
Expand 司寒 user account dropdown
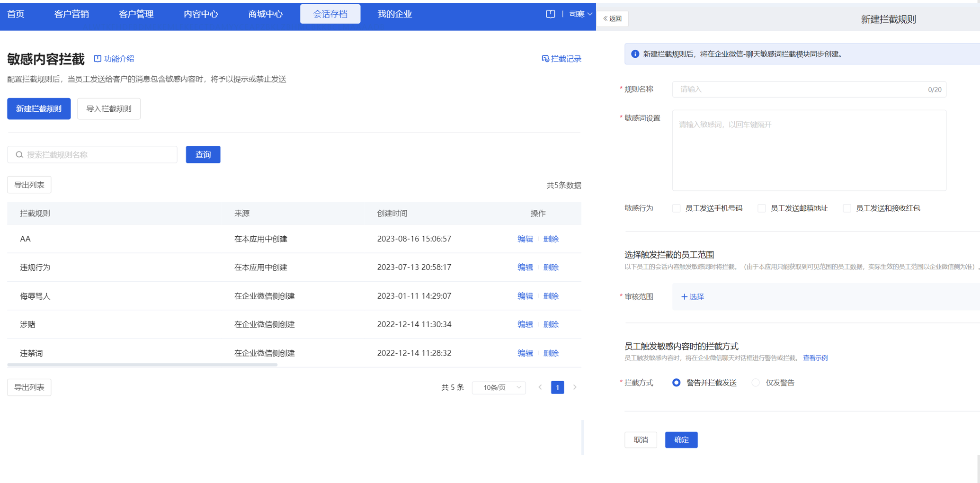point(580,14)
